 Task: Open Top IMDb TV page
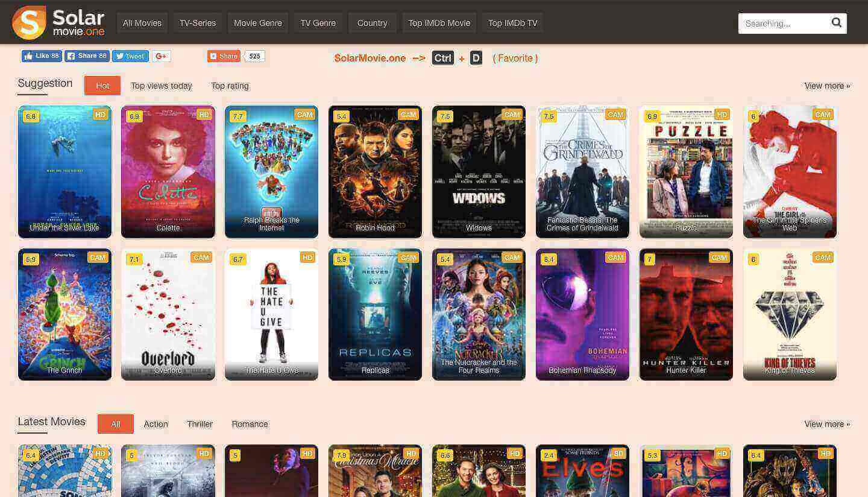[x=513, y=23]
